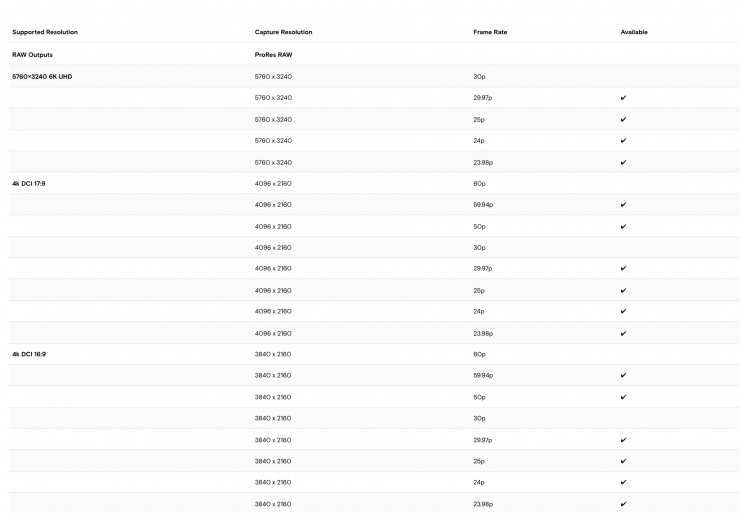This screenshot has height=513, width=740.
Task: Click the Available column header
Action: coord(634,32)
